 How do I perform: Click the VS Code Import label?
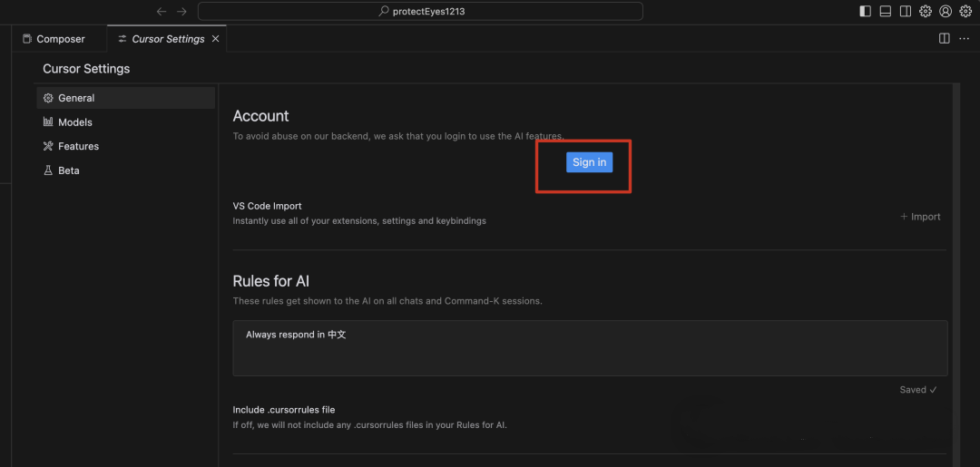pos(267,206)
